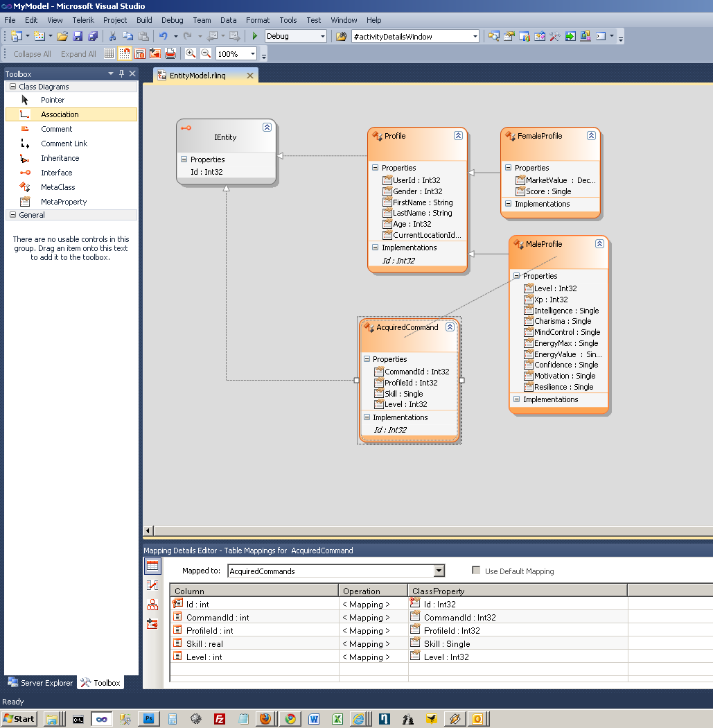Image resolution: width=713 pixels, height=728 pixels.
Task: Open the Debug configuration dropdown
Action: click(322, 36)
